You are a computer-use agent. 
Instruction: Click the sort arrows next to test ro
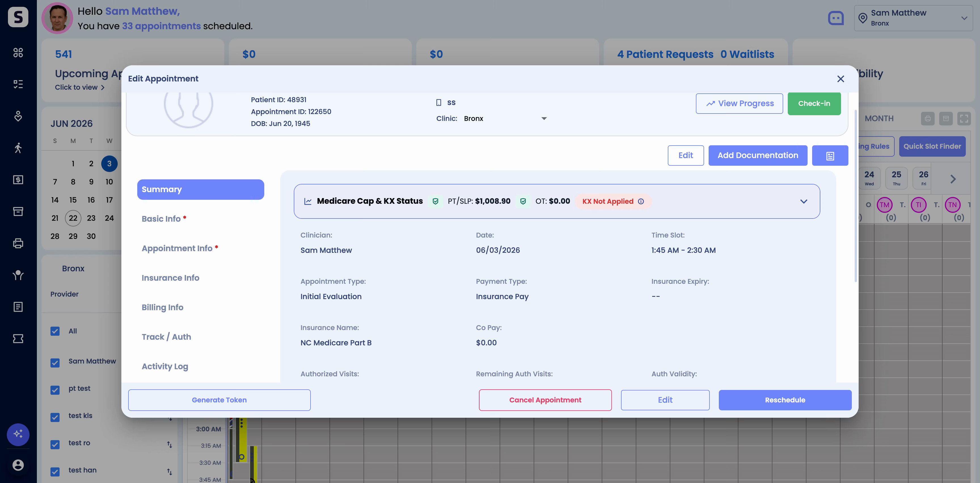point(169,444)
